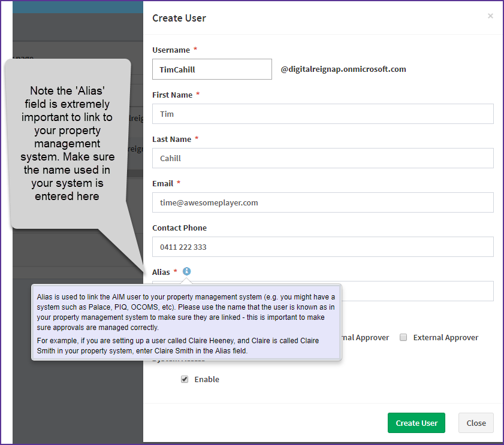
Task: Click into the Username input showing TimCahill
Action: [x=212, y=69]
